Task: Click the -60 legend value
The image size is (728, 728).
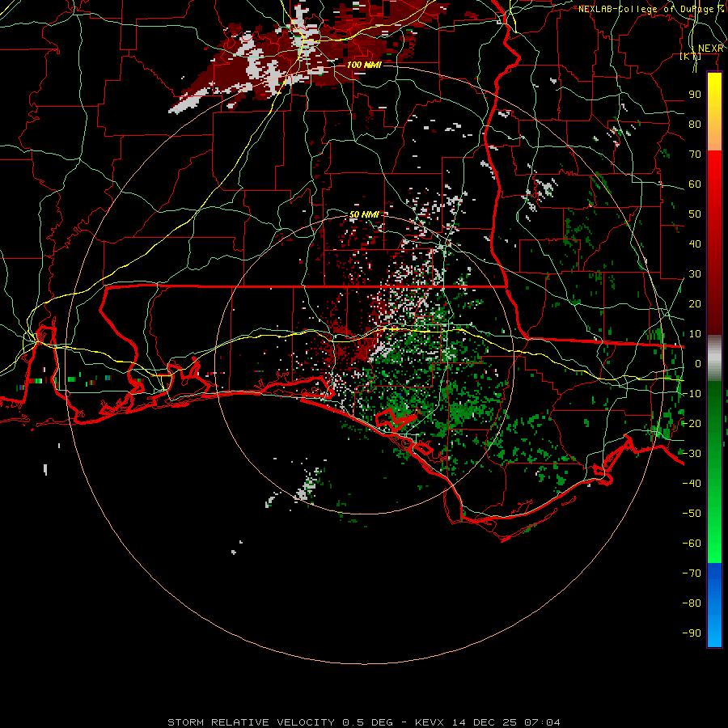Action: point(692,544)
